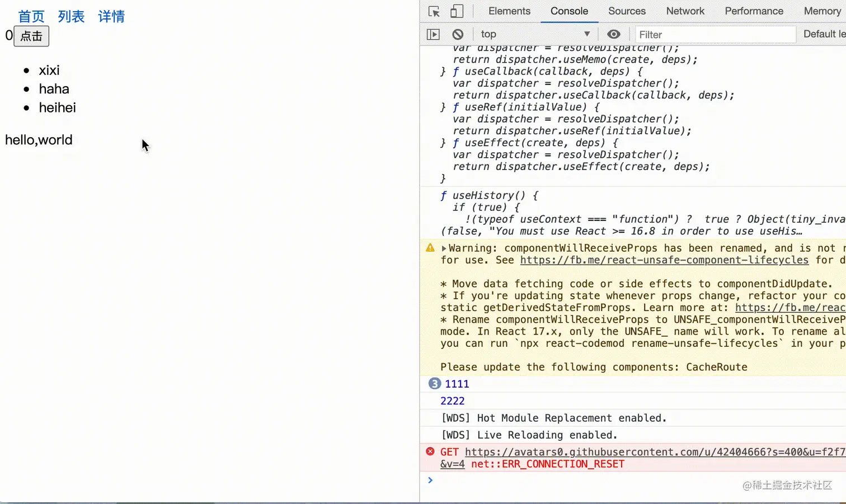The height and width of the screenshot is (504, 846).
Task: Select the inspect element cursor icon
Action: [434, 11]
